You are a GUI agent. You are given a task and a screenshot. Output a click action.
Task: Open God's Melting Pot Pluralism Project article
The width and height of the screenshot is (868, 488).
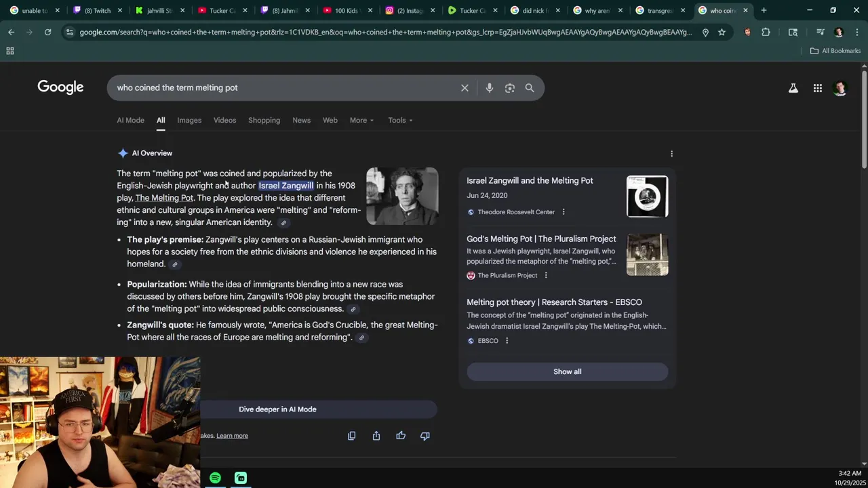(x=541, y=239)
